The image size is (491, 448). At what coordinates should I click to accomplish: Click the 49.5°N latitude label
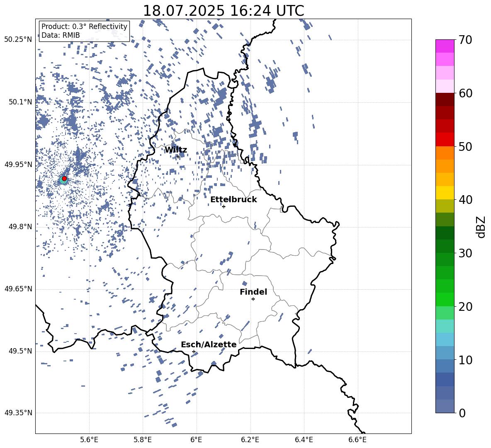[x=20, y=351]
